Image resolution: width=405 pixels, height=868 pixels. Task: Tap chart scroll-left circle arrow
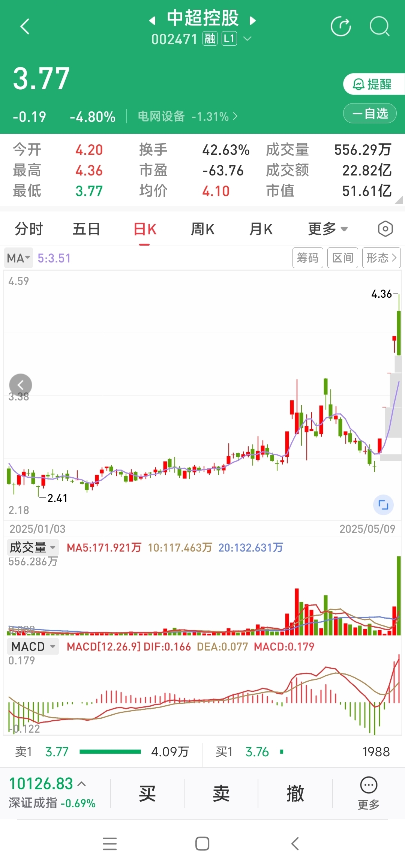(x=21, y=385)
